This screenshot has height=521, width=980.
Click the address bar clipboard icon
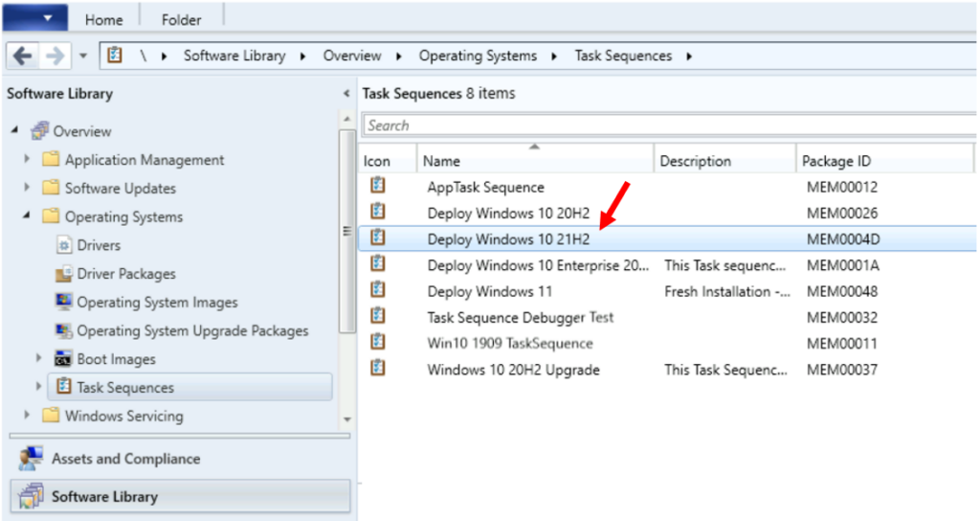pyautogui.click(x=115, y=55)
